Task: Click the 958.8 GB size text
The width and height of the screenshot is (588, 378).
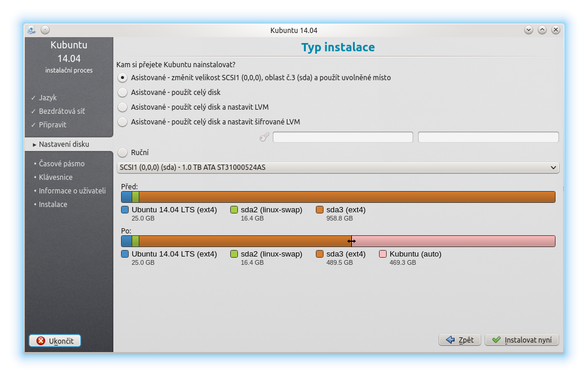Action: coord(339,218)
